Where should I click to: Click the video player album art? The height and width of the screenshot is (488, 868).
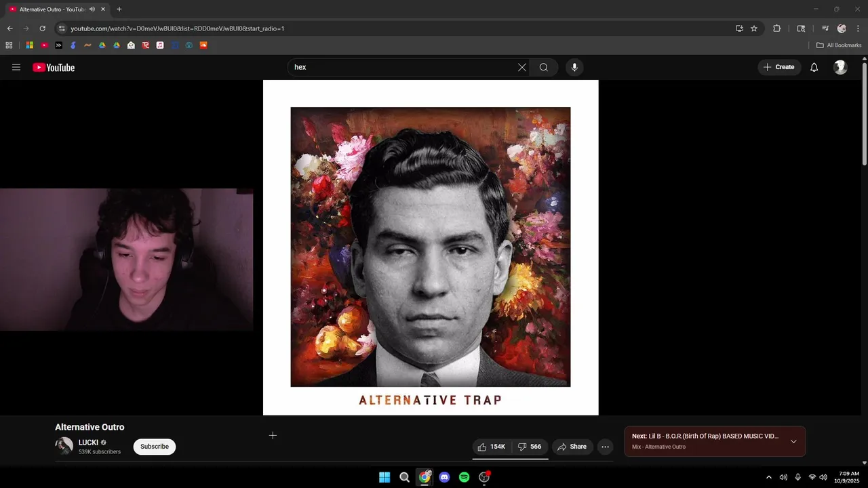(431, 247)
